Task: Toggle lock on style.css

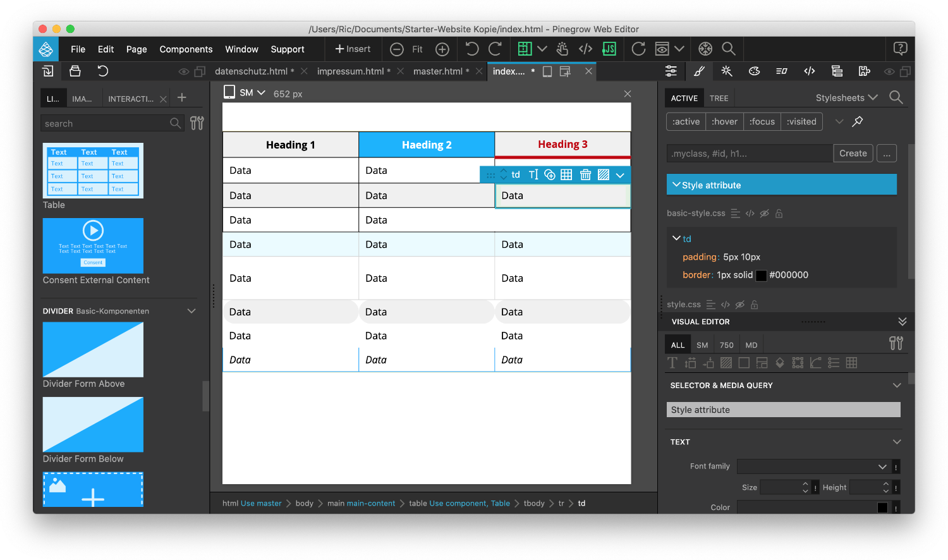Action: [755, 305]
